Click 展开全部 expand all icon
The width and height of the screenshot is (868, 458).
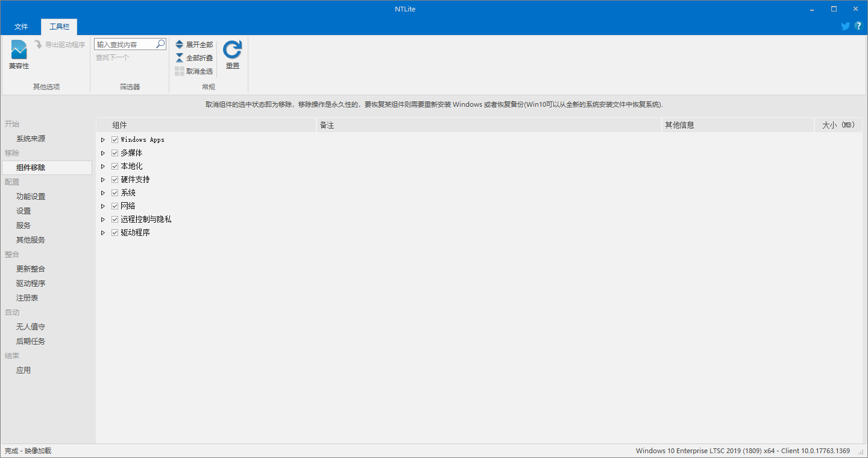pyautogui.click(x=180, y=45)
